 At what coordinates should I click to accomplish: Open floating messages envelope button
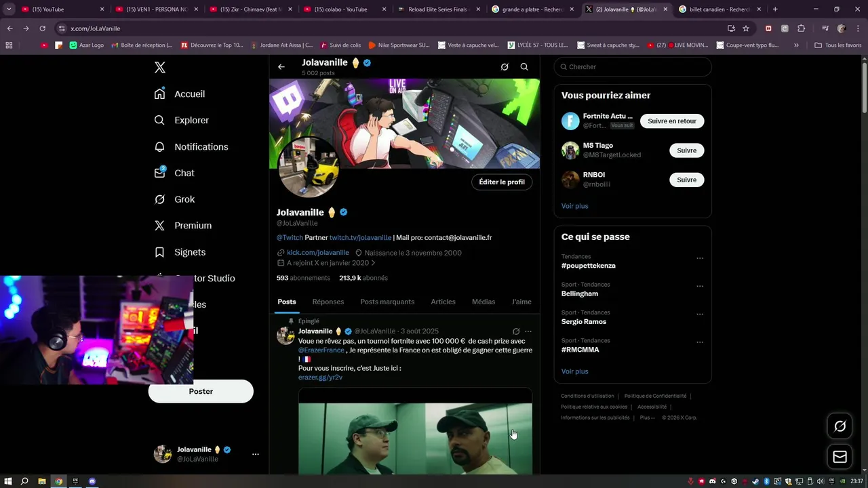(840, 457)
